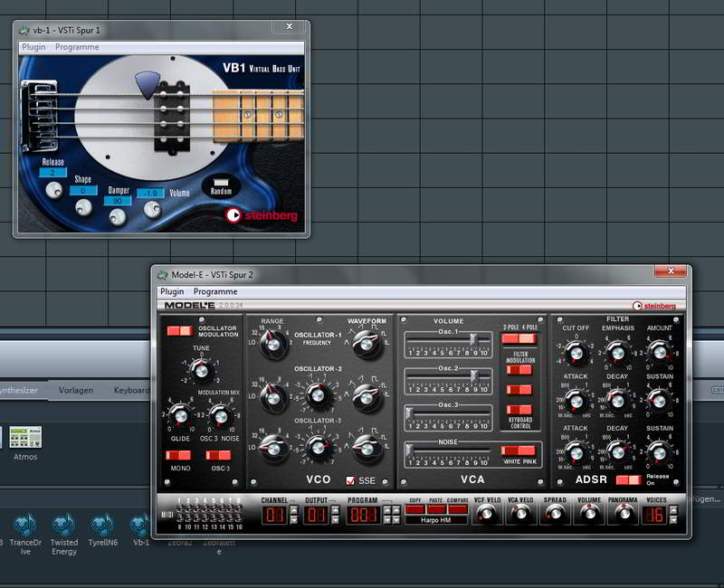Click the Release knob on VB1
The image size is (724, 588).
(54, 190)
